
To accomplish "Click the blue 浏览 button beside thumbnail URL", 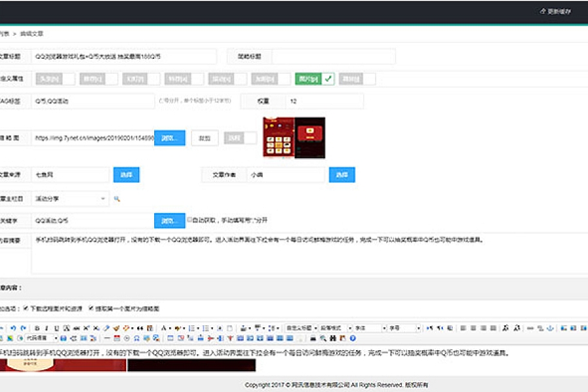I will [x=169, y=138].
